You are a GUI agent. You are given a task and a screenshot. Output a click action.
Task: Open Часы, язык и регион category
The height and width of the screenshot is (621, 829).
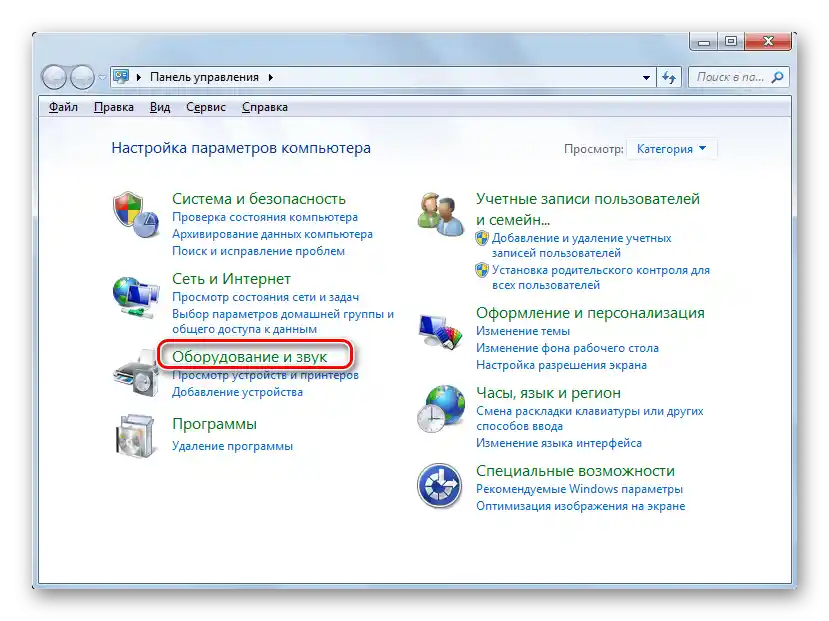click(548, 393)
